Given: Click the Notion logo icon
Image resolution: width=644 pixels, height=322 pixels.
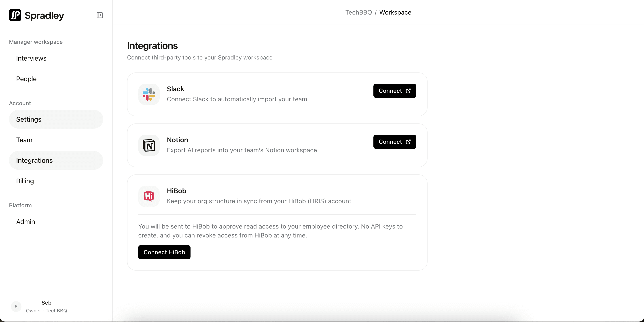Looking at the screenshot, I should (x=149, y=145).
